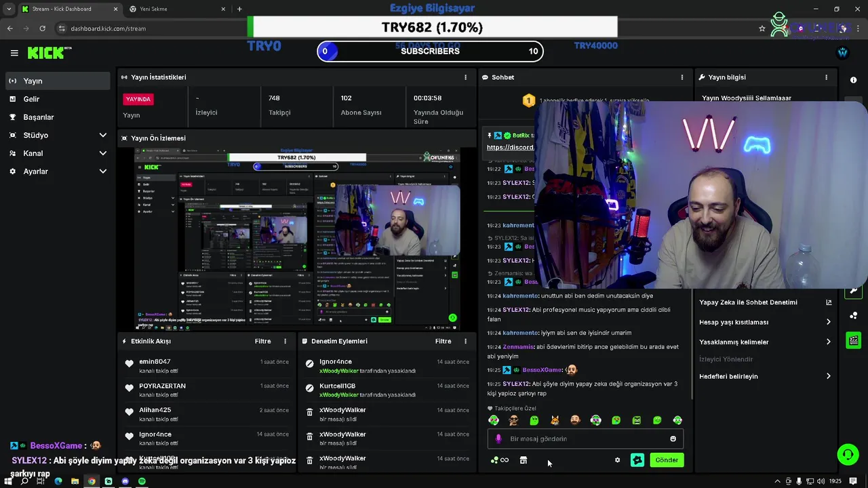Open options menu of Etkinlik Akışı panel
The image size is (868, 488).
(285, 341)
